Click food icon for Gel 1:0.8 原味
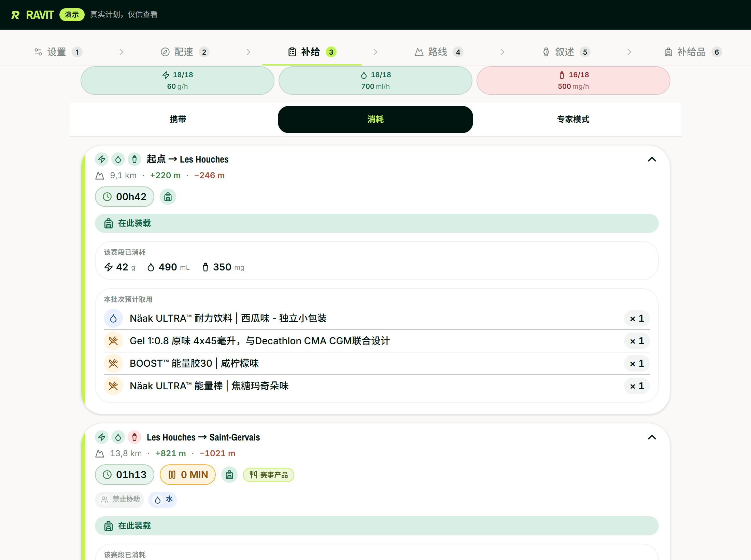751x560 pixels. point(113,341)
